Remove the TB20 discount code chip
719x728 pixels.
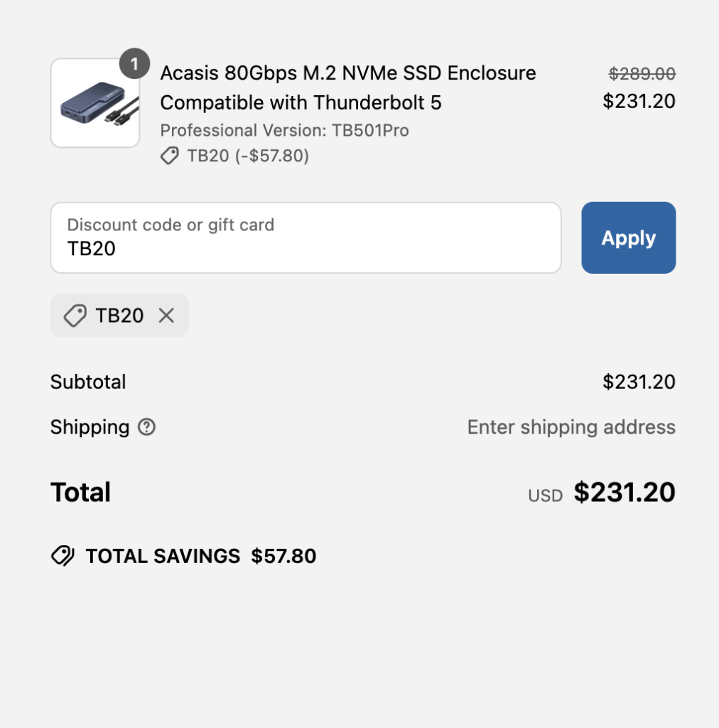[166, 316]
